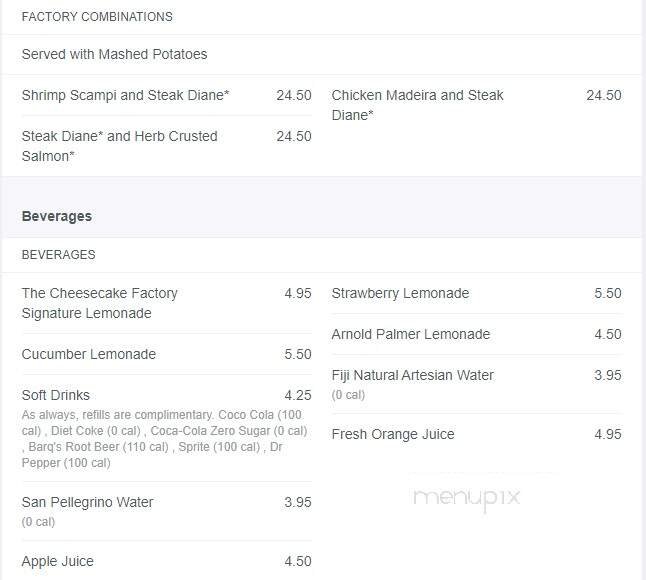
Task: Pick the Arnold Palmer Lemonade item
Action: [x=410, y=334]
